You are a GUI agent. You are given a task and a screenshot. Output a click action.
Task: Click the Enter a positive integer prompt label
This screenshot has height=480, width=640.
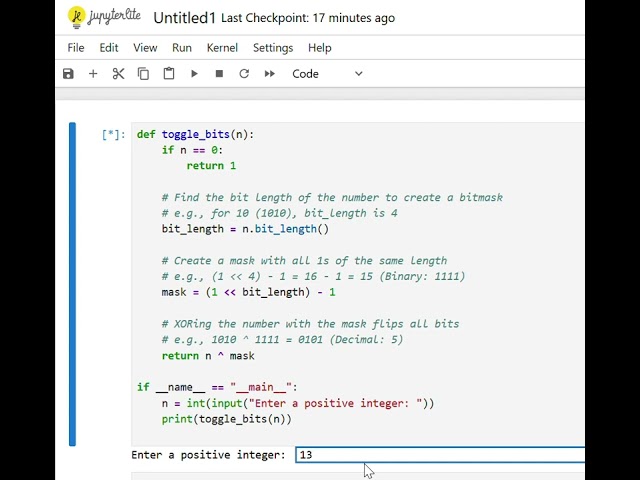pyautogui.click(x=208, y=455)
